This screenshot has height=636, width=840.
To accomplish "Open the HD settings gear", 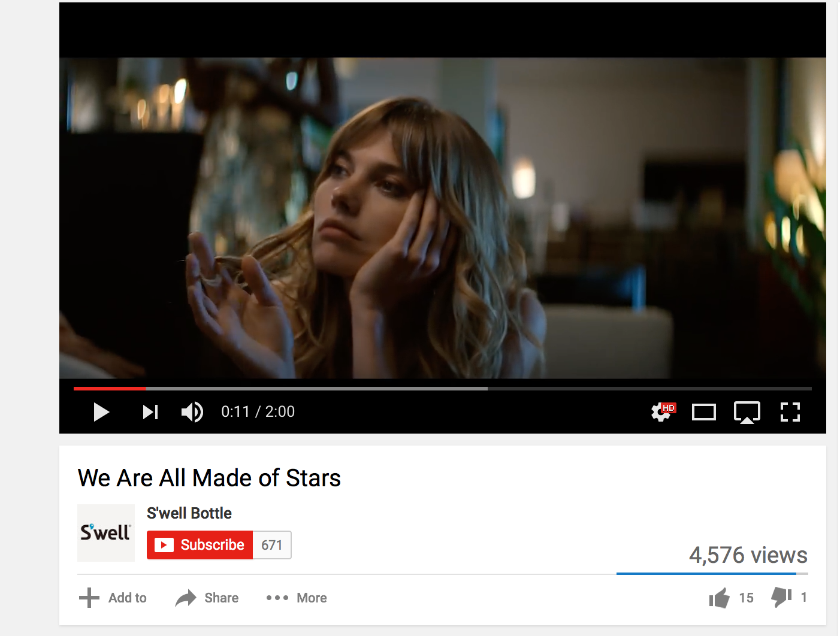I will (x=663, y=411).
